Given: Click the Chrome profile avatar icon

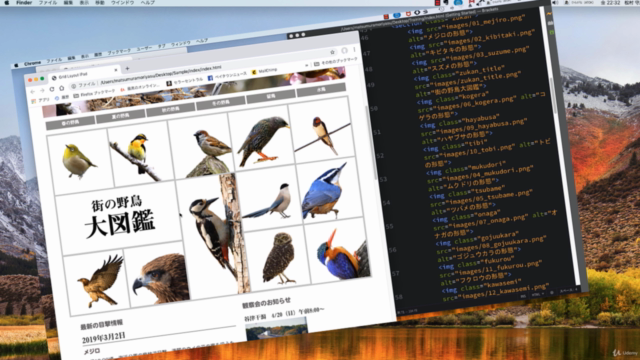Looking at the screenshot, I should click(344, 50).
